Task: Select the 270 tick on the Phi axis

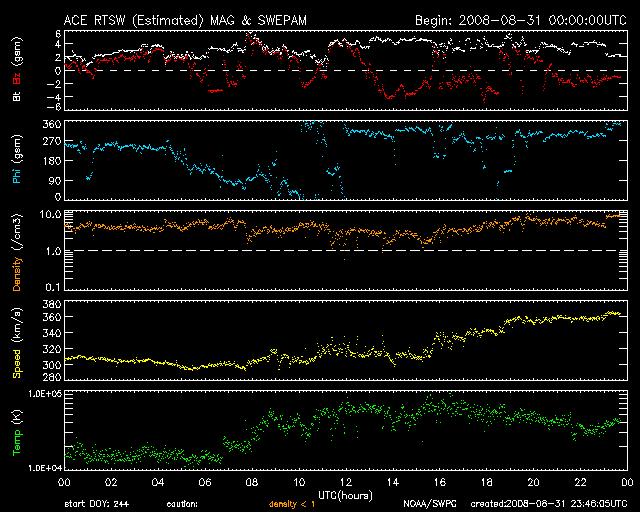Action: [52, 141]
